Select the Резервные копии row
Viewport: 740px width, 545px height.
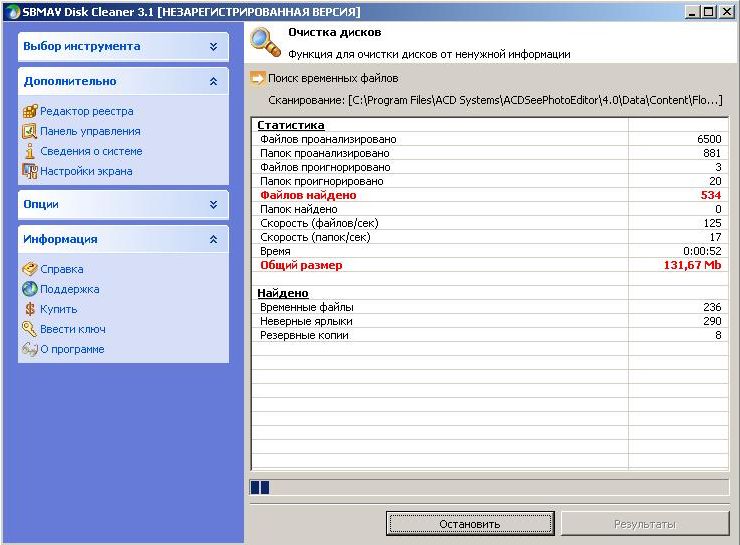pos(490,335)
